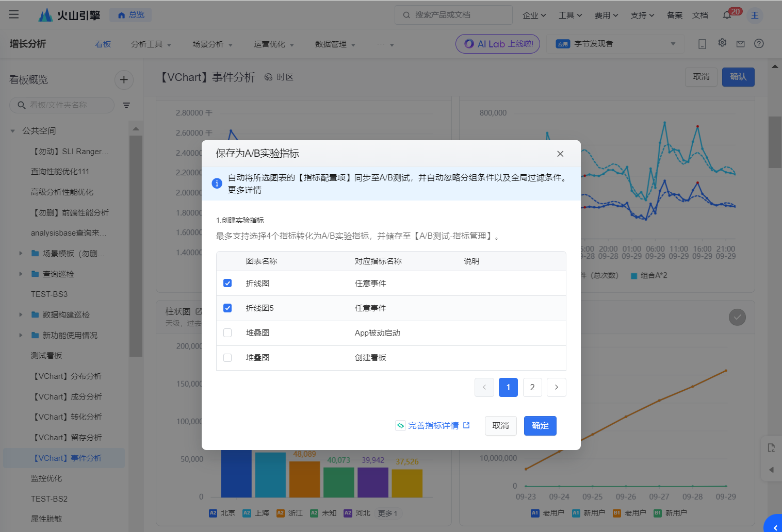782x532 pixels.
Task: Click the mobile device icon in toolbar
Action: tap(702, 44)
